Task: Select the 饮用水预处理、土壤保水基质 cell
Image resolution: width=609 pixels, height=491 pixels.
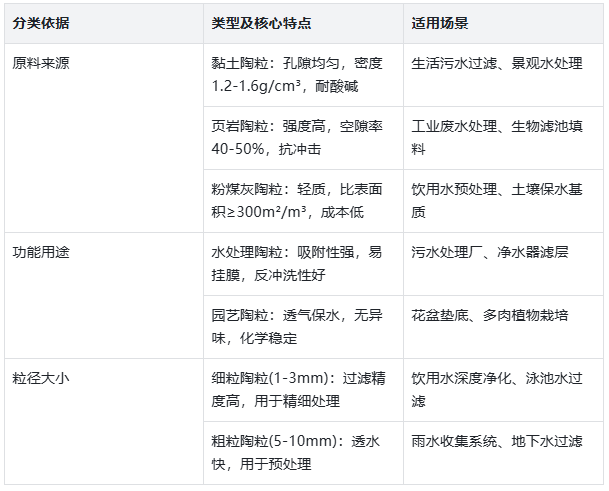Action: pyautogui.click(x=497, y=200)
